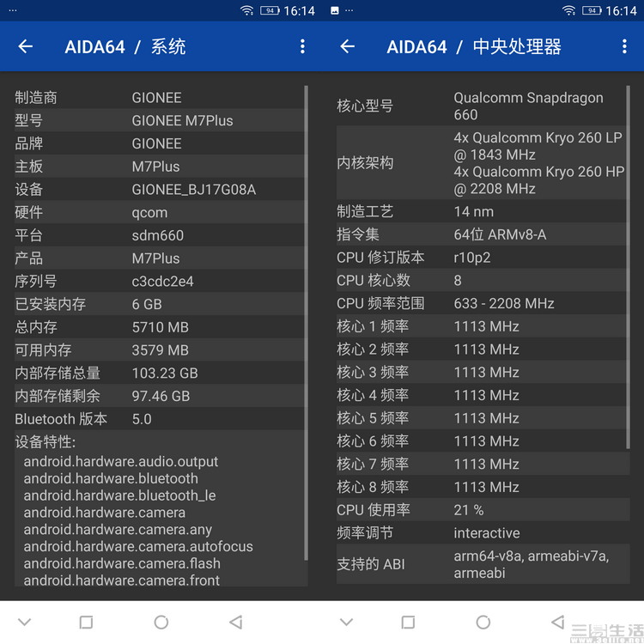Select the 核心 3 频率 row
Screen dimensions: 644x644
[482, 373]
